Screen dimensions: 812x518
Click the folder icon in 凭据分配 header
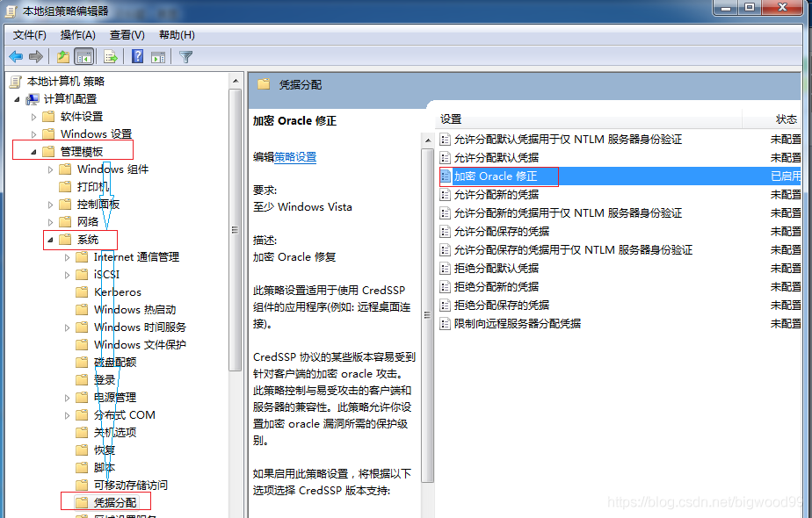point(265,83)
